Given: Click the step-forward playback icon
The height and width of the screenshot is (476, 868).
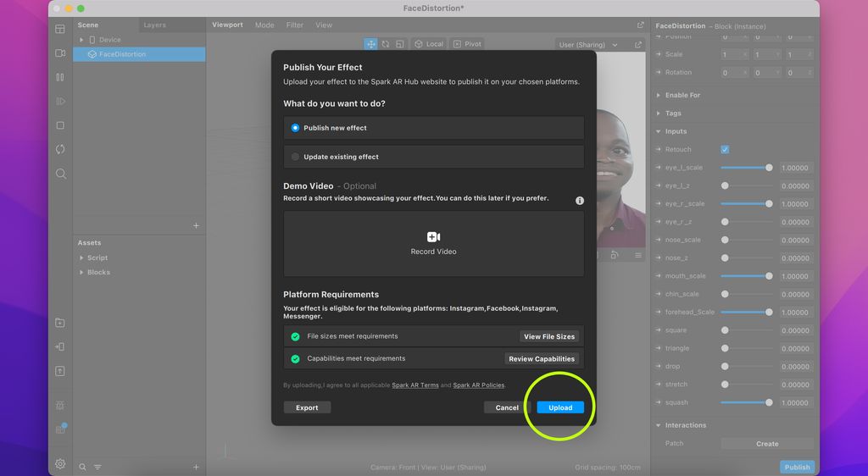Looking at the screenshot, I should 60,101.
